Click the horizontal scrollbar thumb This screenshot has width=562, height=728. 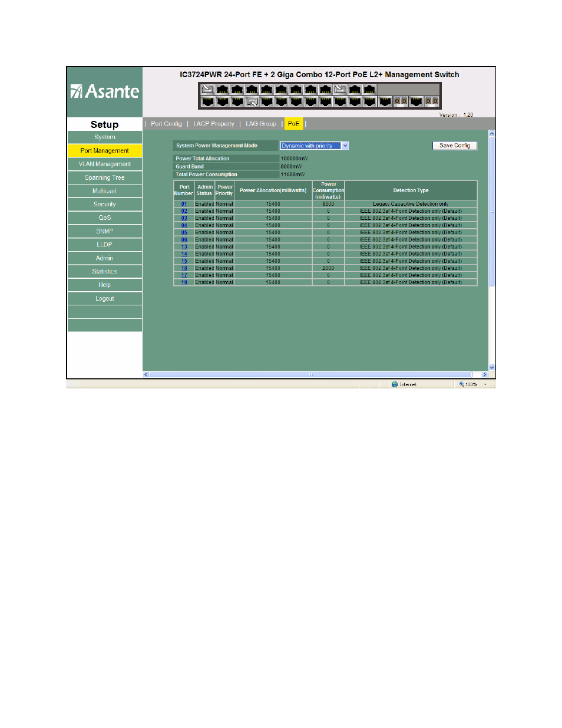click(311, 374)
